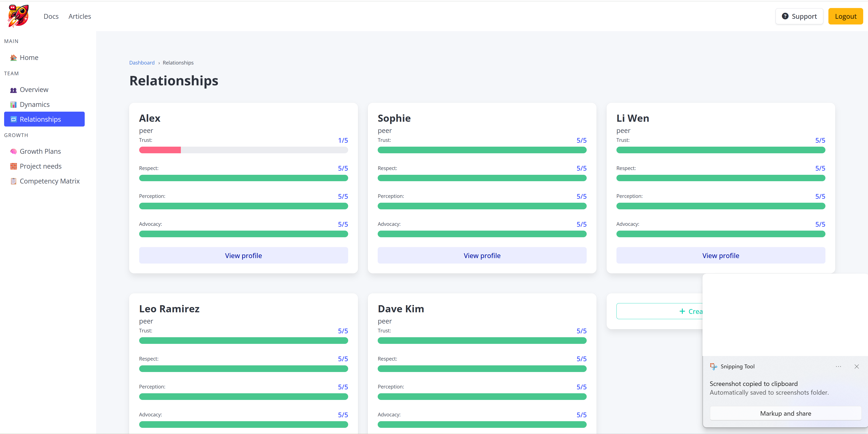Click the Relationships arrows icon in sidebar

[14, 119]
